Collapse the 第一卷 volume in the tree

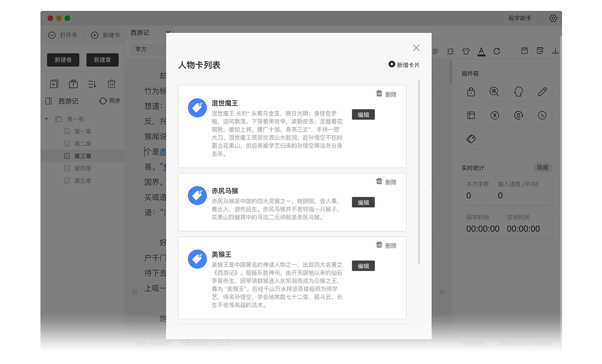46,119
